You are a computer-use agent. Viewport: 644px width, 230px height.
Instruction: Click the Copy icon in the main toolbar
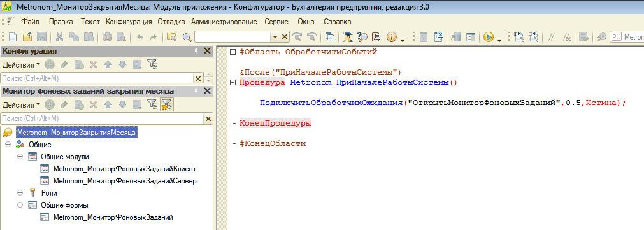74,37
